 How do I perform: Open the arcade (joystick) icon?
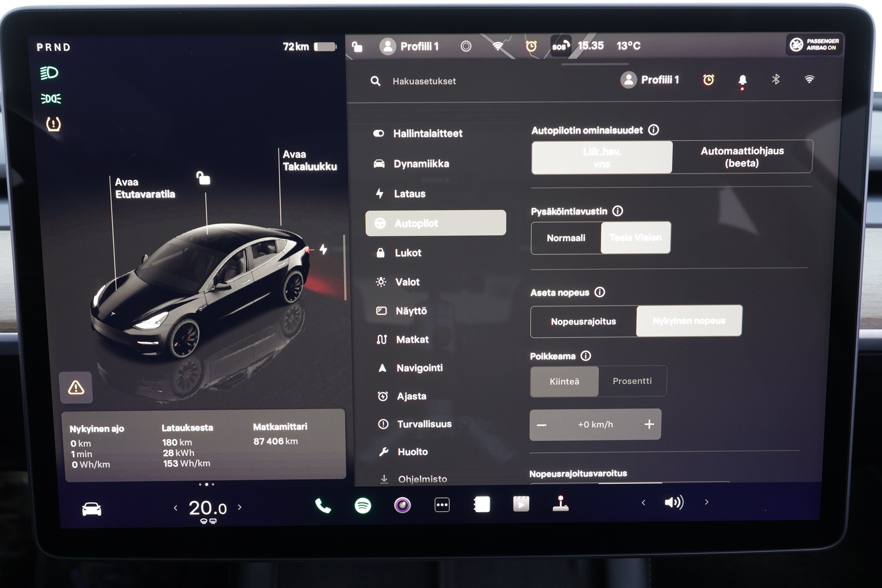(561, 504)
